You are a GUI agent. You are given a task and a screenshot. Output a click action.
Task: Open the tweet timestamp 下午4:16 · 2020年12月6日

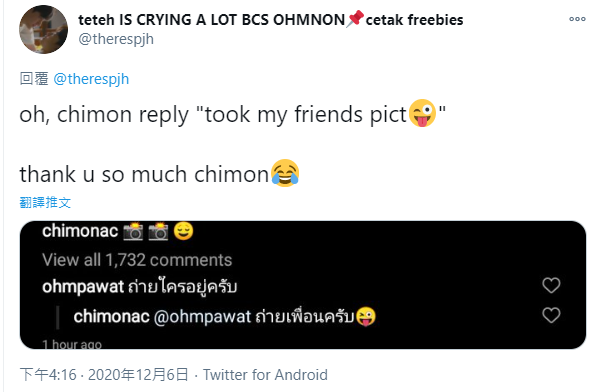click(x=104, y=375)
